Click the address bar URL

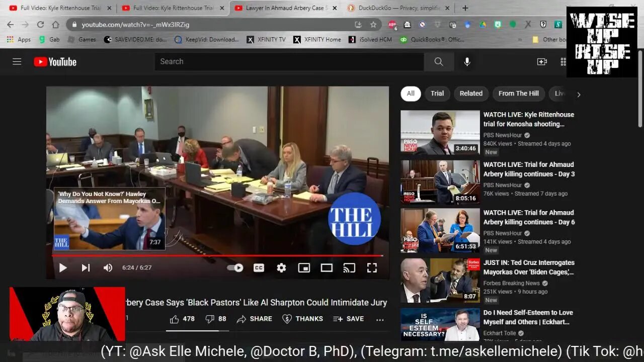(x=136, y=24)
